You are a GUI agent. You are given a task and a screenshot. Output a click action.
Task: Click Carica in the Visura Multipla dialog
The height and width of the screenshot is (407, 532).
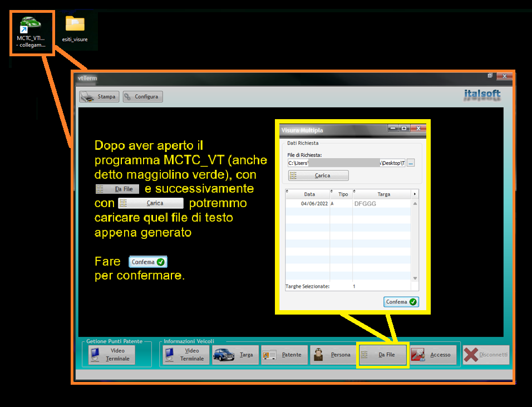pyautogui.click(x=318, y=175)
